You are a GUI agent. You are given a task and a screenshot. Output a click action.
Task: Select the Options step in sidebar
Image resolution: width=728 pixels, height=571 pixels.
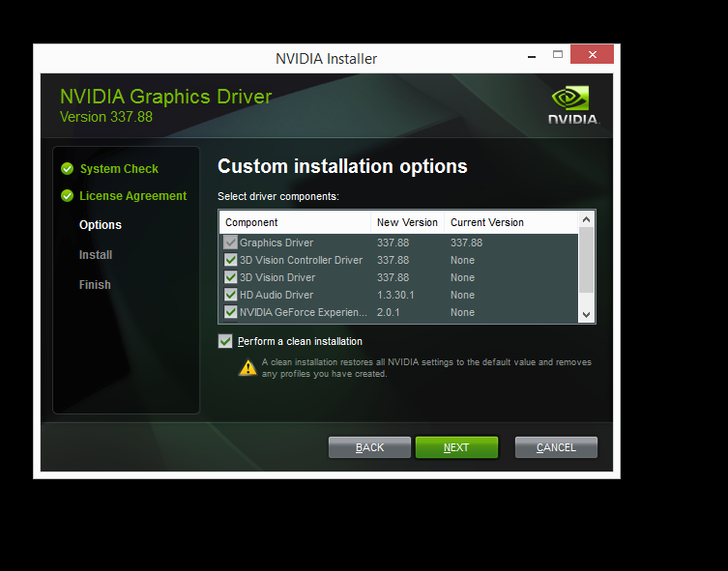101,225
